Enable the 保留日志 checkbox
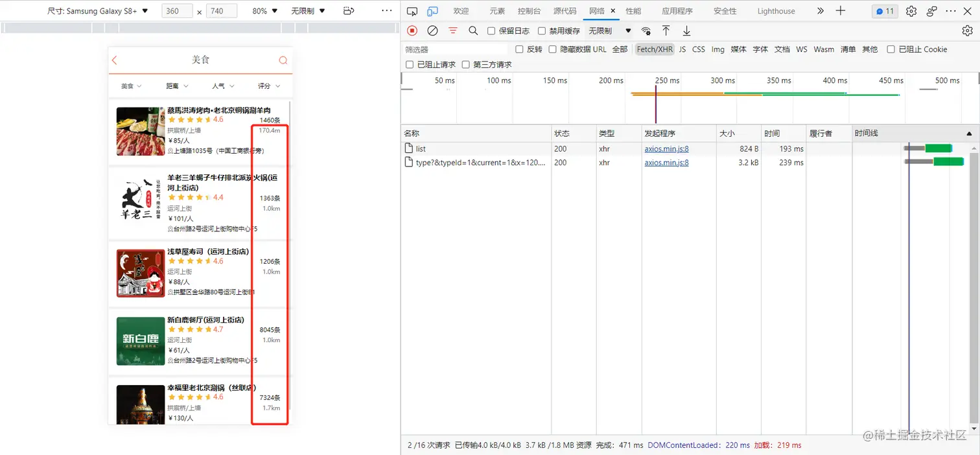The height and width of the screenshot is (455, 980). click(491, 31)
